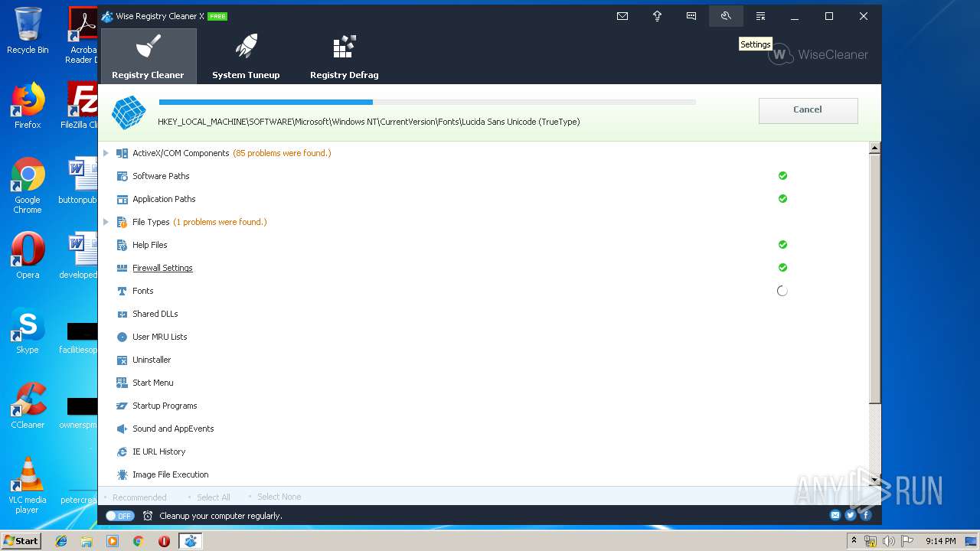This screenshot has width=980, height=551.
Task: Click the scan progress bar
Action: coord(427,102)
